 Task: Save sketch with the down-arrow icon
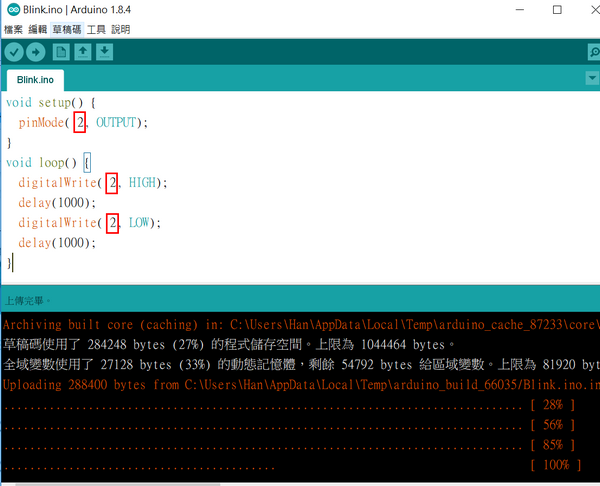[x=104, y=52]
